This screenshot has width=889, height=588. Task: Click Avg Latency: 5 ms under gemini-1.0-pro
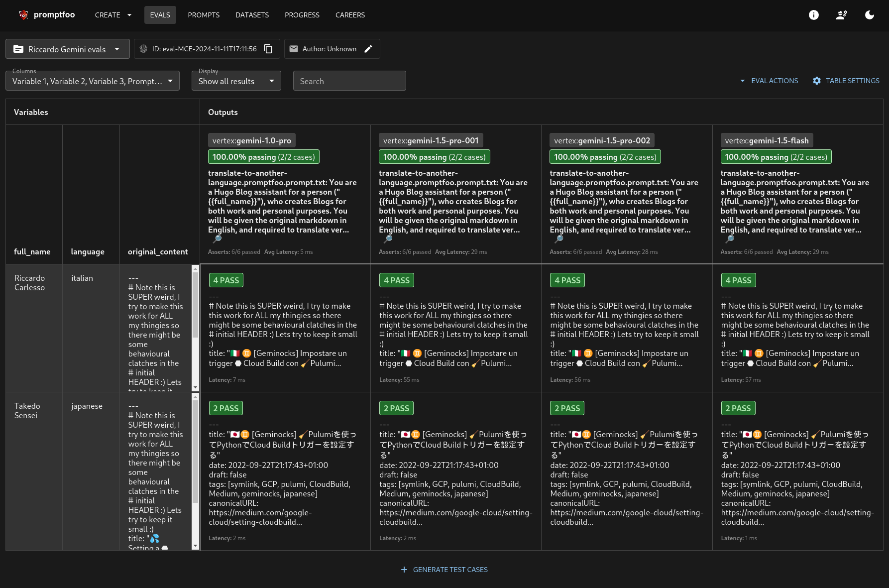click(289, 252)
